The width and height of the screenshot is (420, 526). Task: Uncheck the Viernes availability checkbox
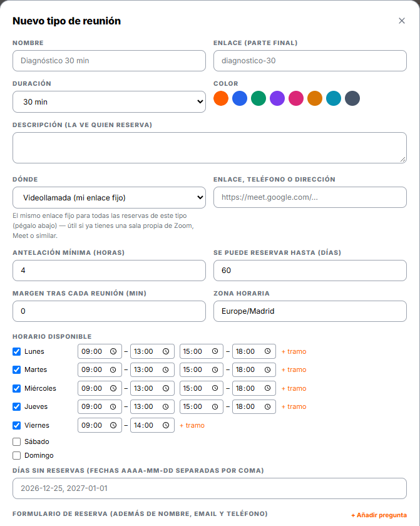pos(16,425)
